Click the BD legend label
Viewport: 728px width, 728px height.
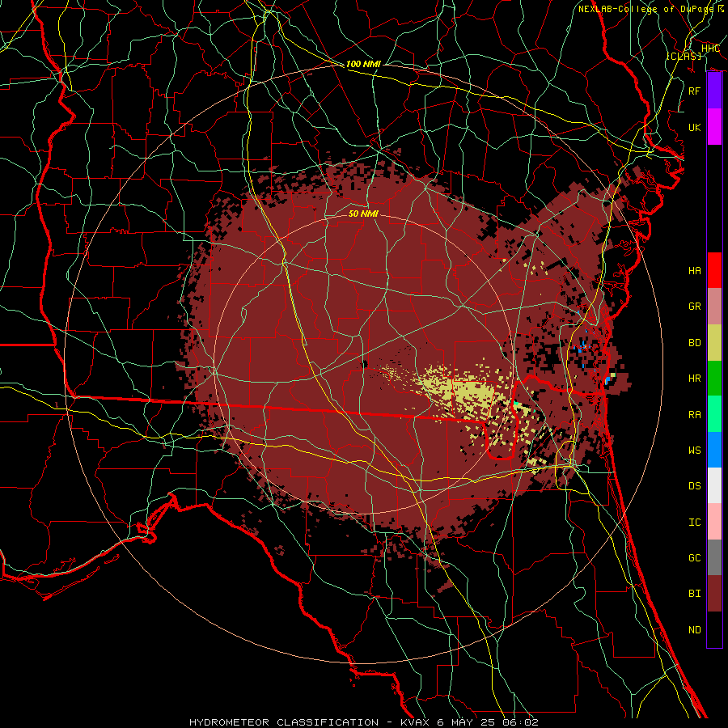694,343
